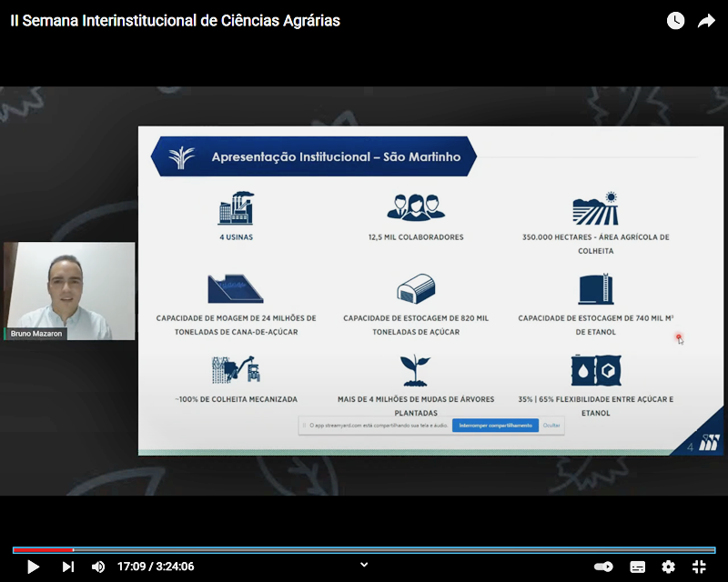
Task: Click the '4 USINAS' text
Action: (x=237, y=237)
